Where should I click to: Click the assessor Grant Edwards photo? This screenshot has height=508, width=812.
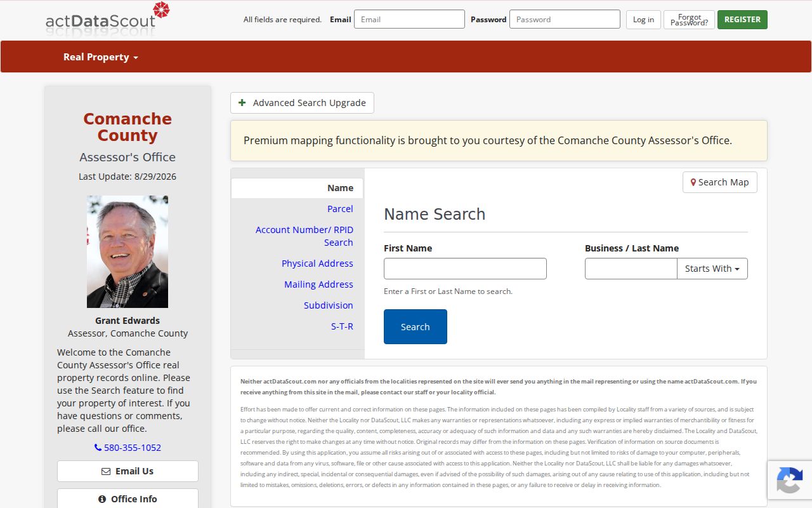(128, 251)
